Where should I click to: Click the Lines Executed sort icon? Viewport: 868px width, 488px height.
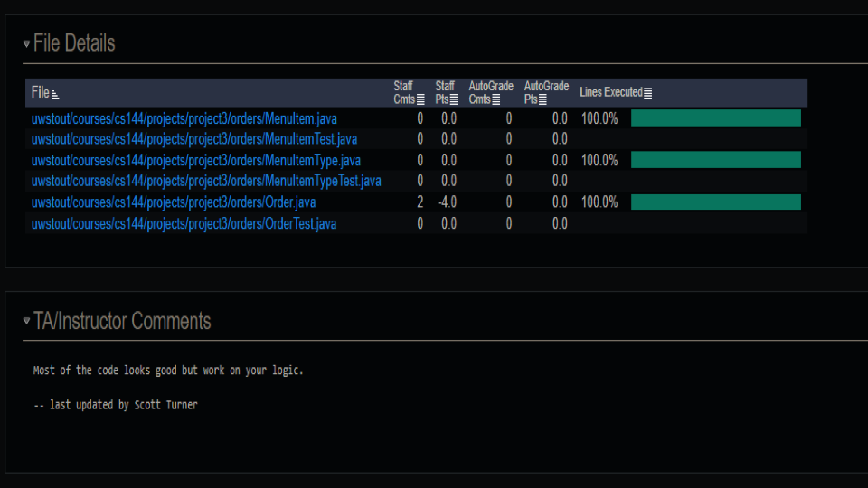coord(647,93)
